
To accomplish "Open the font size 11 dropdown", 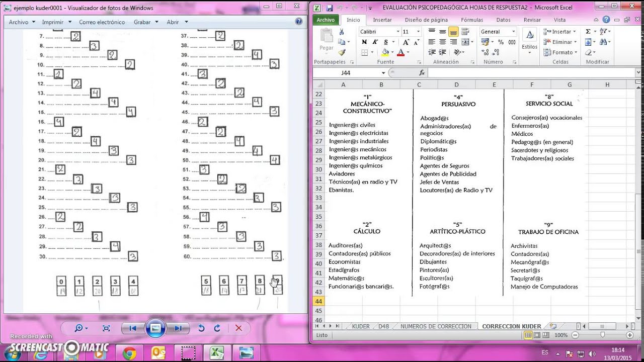I will click(418, 32).
